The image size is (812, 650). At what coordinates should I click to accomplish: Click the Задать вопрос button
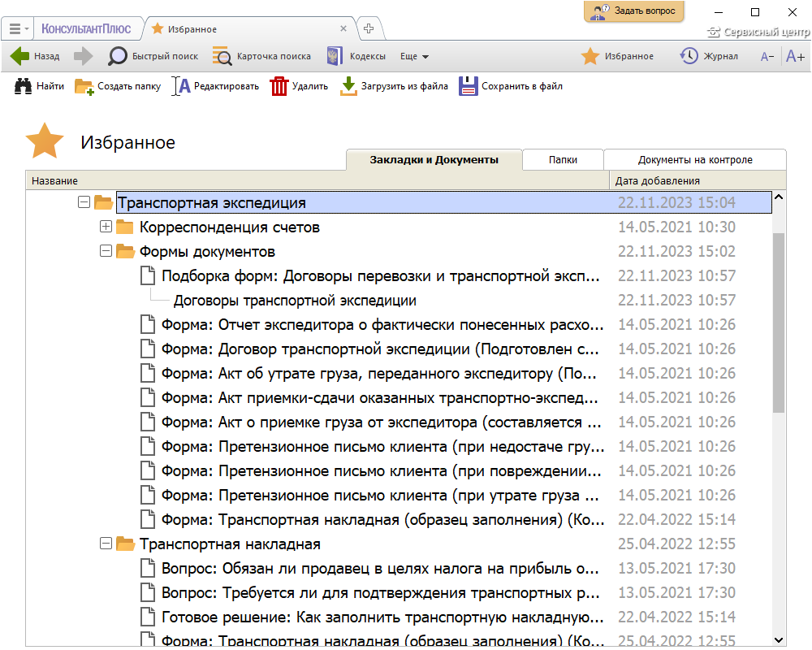click(634, 11)
